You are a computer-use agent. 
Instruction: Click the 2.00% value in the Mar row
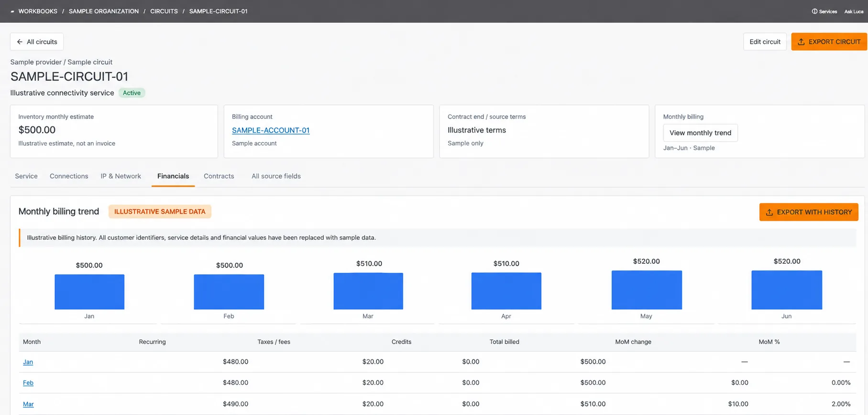(x=841, y=404)
